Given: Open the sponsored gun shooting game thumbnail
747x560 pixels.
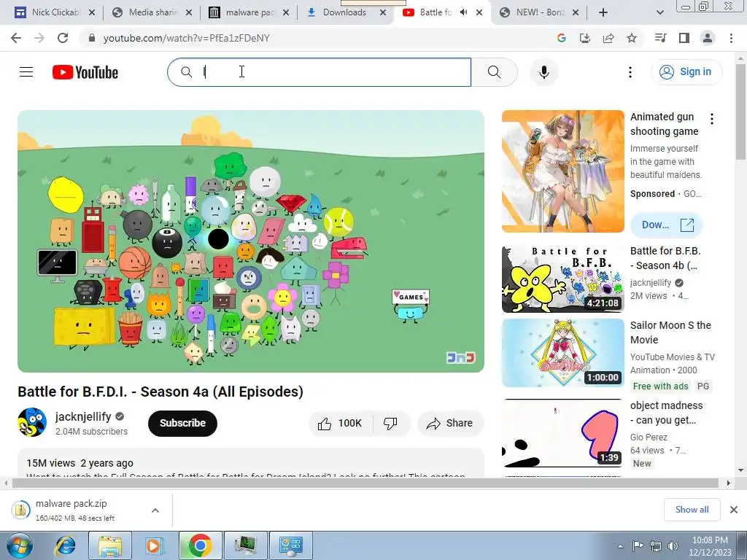Looking at the screenshot, I should (562, 171).
